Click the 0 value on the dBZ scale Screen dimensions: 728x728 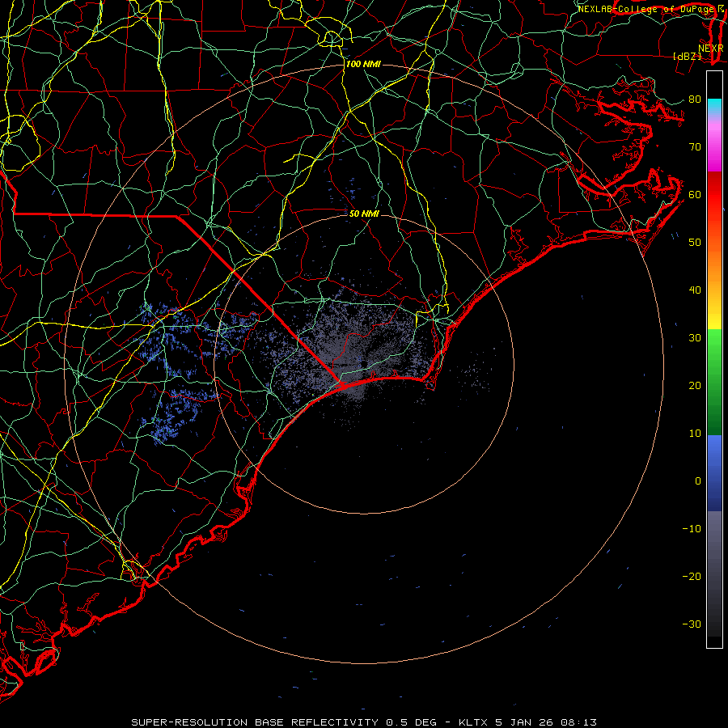pos(698,481)
